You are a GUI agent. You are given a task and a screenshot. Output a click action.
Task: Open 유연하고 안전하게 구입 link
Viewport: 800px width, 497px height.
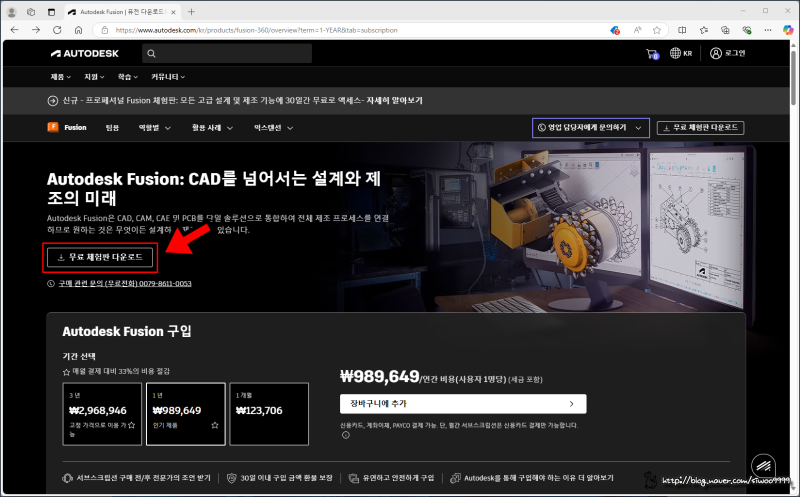click(391, 478)
